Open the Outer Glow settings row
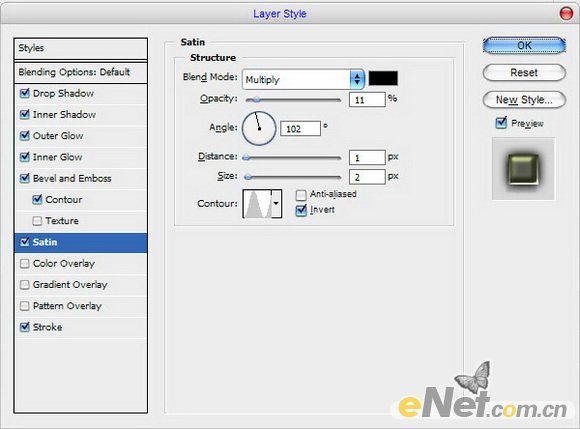The image size is (580, 429). (81, 136)
